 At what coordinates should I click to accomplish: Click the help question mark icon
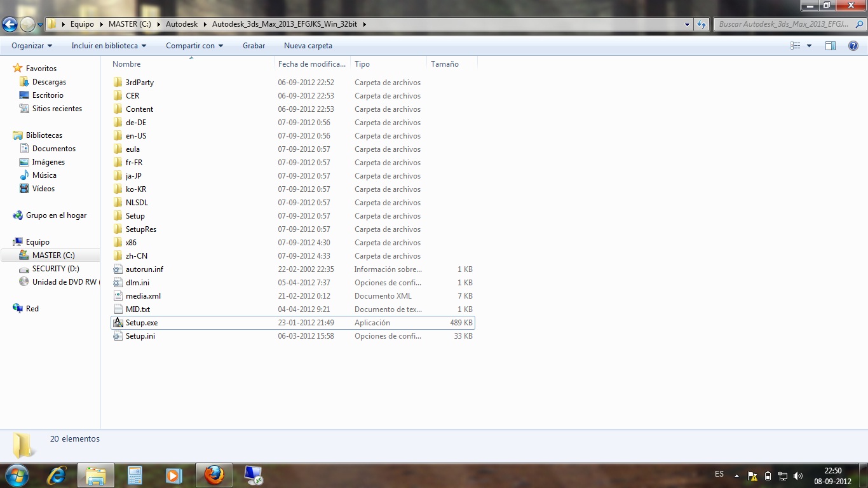[853, 46]
